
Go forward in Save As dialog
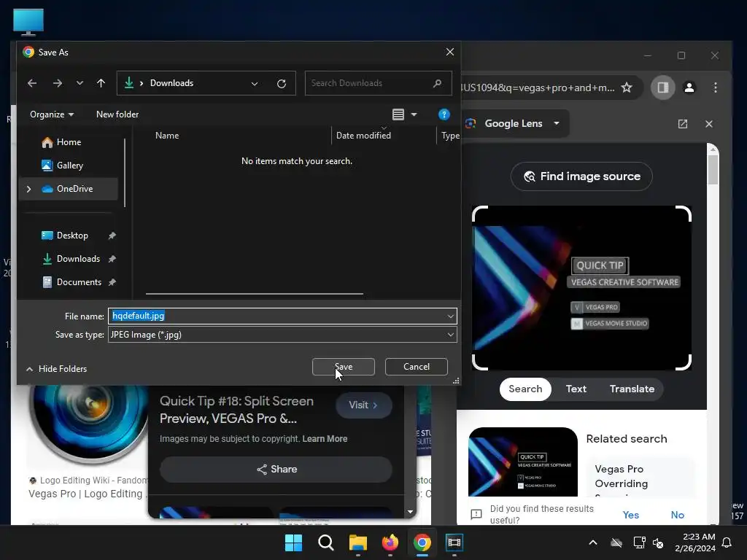[58, 83]
